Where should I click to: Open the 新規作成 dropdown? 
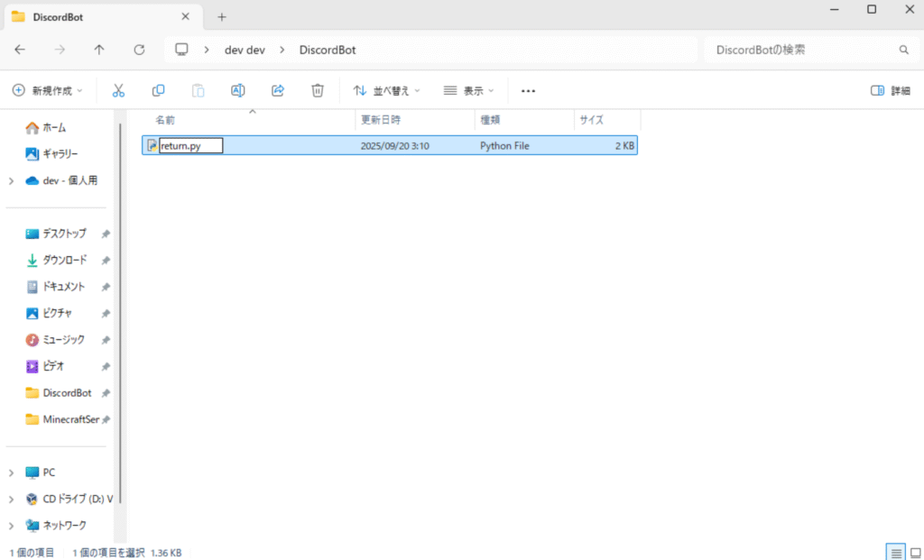(x=47, y=90)
